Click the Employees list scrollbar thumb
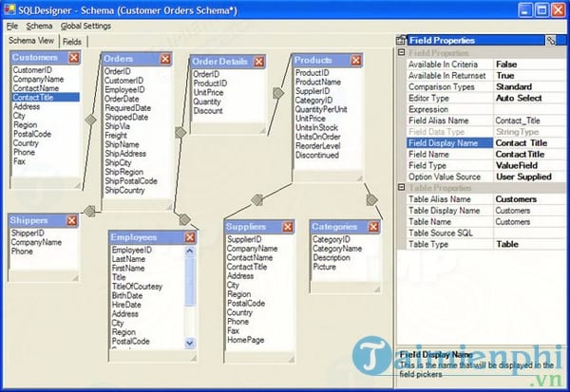The height and width of the screenshot is (392, 570). click(x=189, y=281)
